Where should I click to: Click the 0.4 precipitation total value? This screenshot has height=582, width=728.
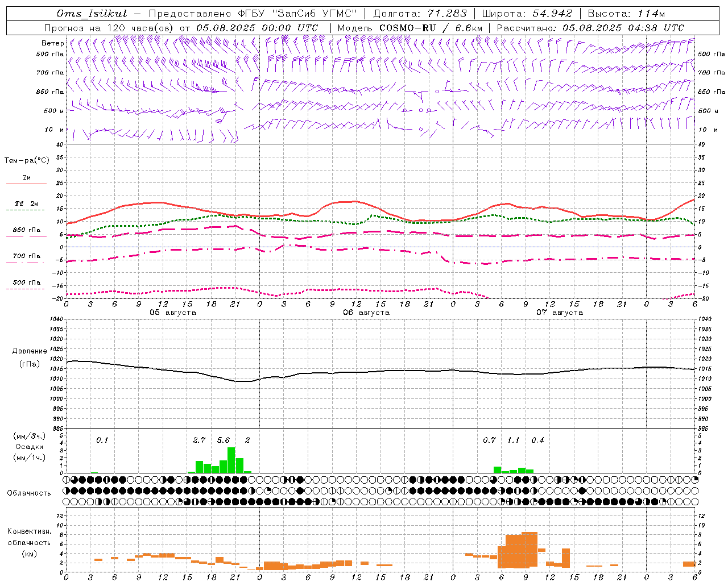pyautogui.click(x=537, y=440)
